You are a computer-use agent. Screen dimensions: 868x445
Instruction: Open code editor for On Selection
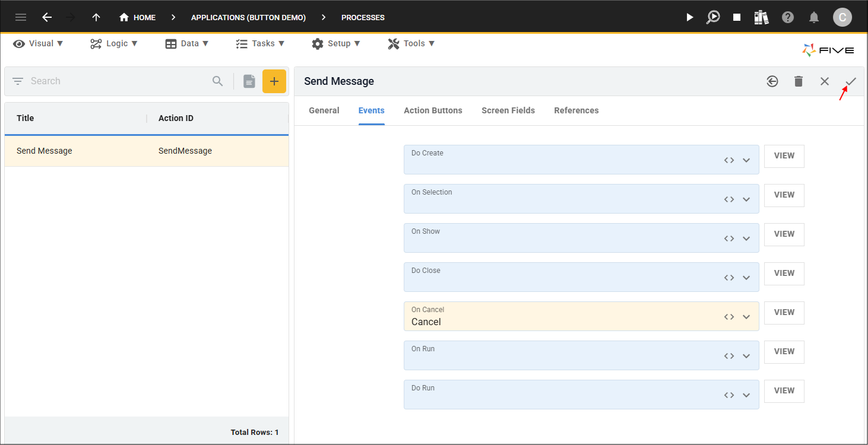[x=729, y=199]
